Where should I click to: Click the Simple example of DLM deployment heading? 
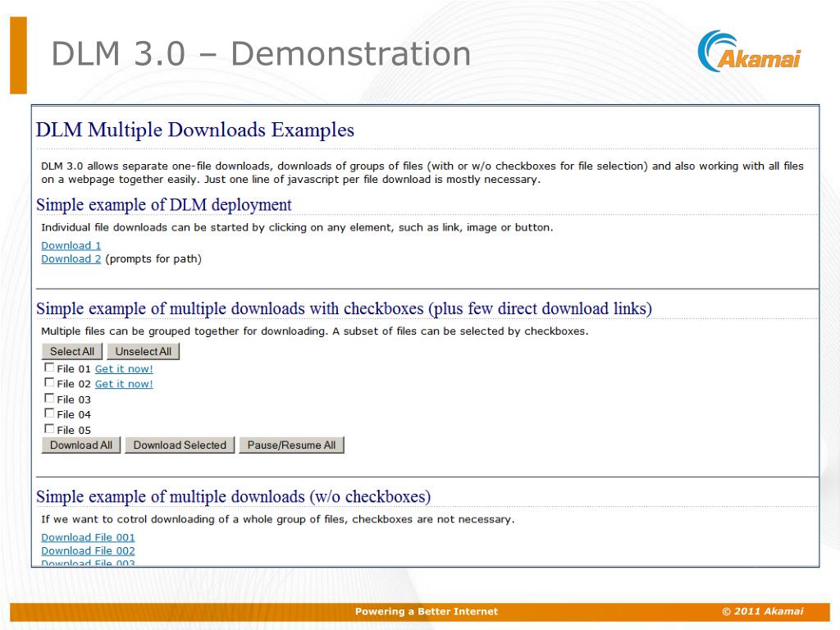(164, 204)
